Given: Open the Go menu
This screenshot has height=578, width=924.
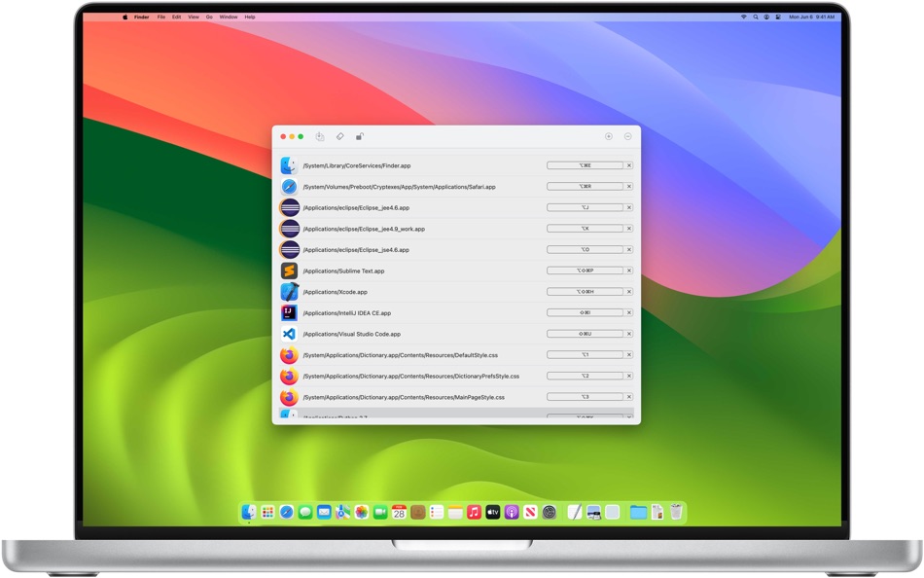Looking at the screenshot, I should [x=209, y=18].
